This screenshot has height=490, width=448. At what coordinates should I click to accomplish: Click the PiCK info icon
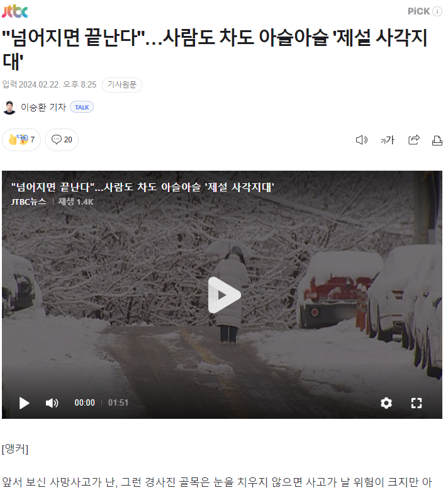pos(437,11)
